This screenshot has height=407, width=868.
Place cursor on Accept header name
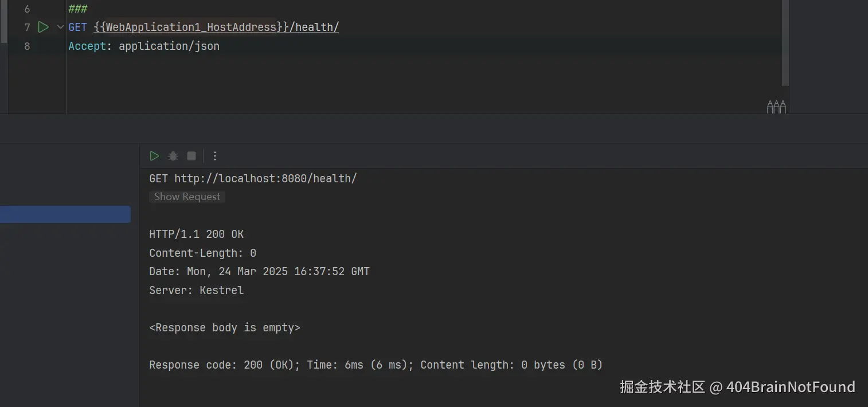point(87,46)
